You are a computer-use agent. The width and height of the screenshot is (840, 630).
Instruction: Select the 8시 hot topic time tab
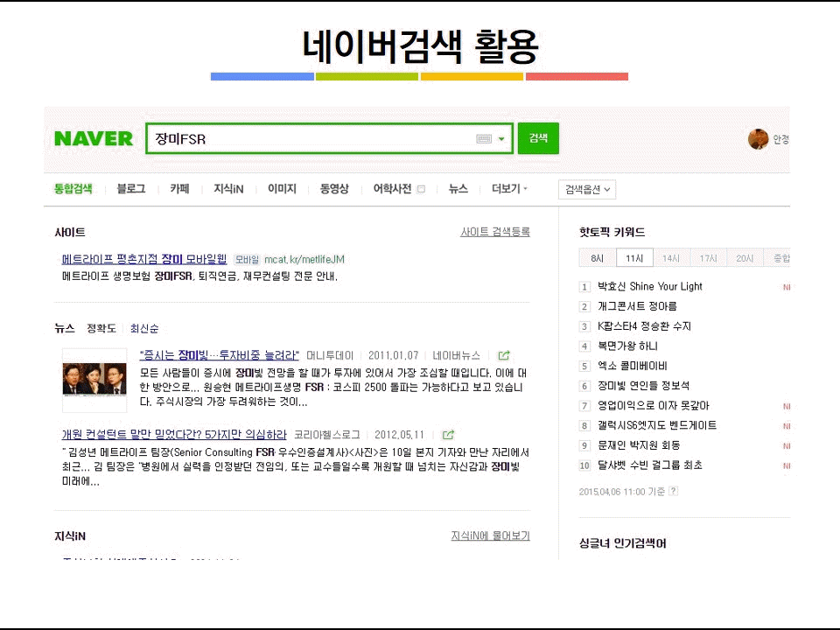click(x=598, y=258)
